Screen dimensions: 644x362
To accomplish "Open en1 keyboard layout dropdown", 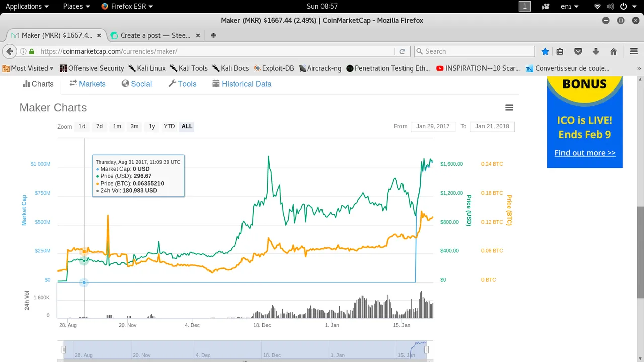I will [570, 6].
